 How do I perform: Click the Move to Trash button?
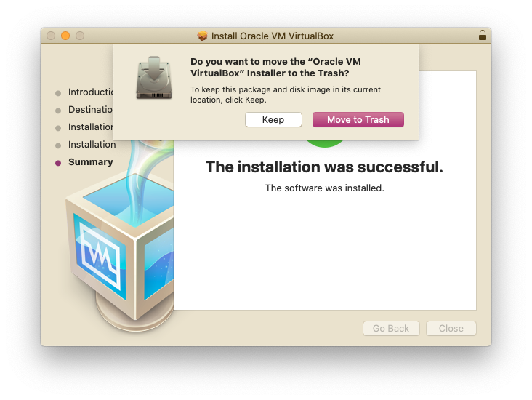click(x=358, y=119)
